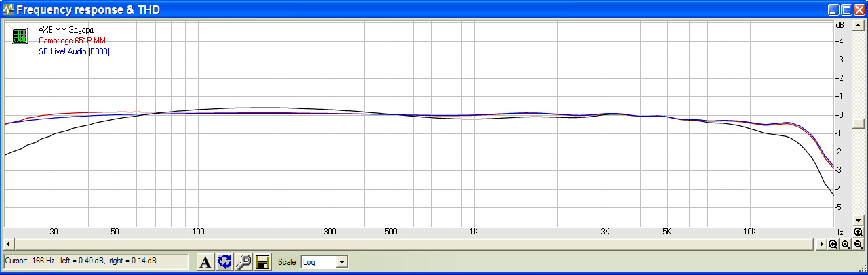Screen dimensions: 868x275
Task: Click the vertical scrollbar up arrow
Action: pyautogui.click(x=858, y=26)
